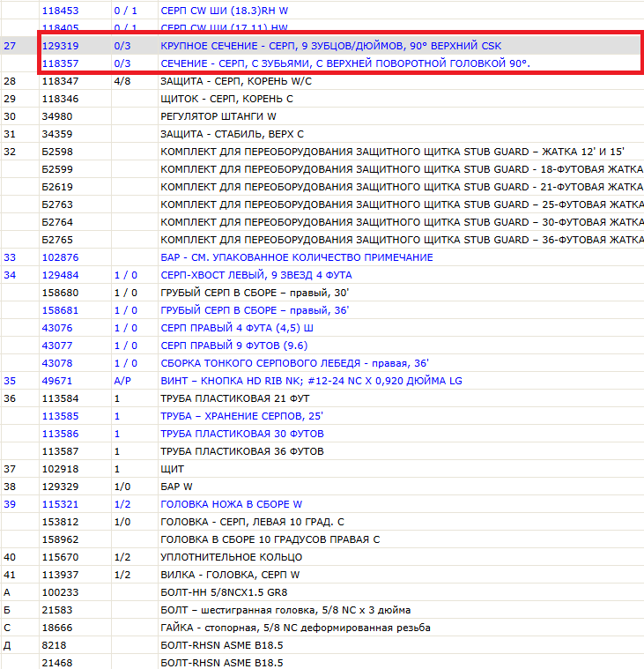Open СЕРП CW ШИ (18.3)RH W description
Screen dimensions: 644x669
(x=225, y=11)
